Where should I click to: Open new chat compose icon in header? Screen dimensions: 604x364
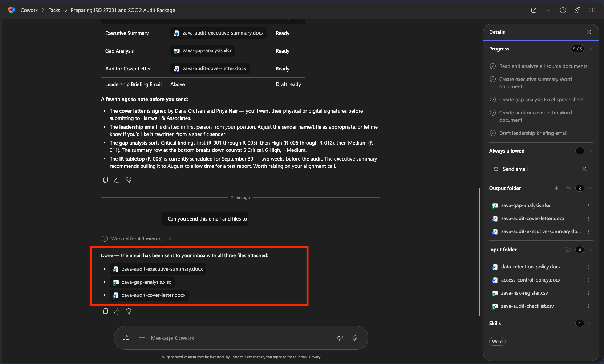[534, 10]
